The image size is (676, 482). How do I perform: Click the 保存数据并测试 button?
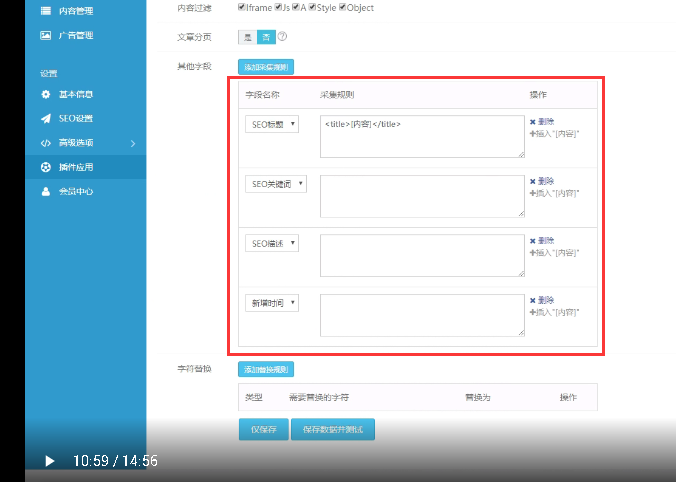[x=333, y=429]
